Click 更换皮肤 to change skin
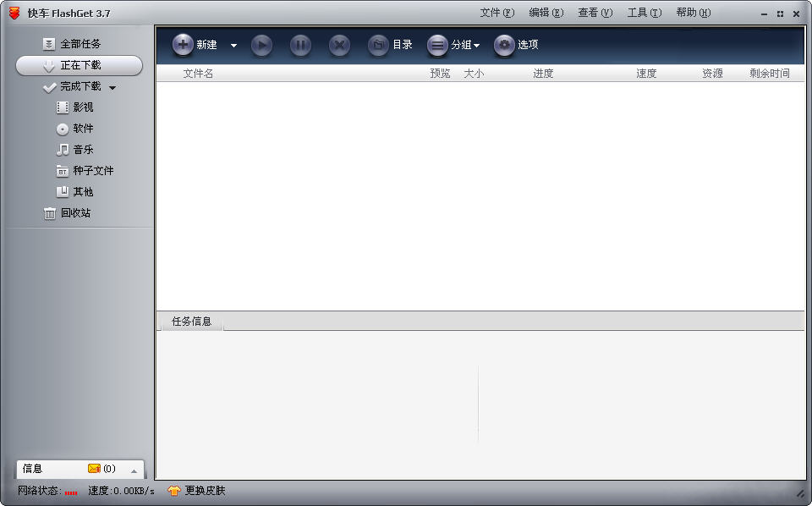Image resolution: width=812 pixels, height=506 pixels. pyautogui.click(x=201, y=490)
